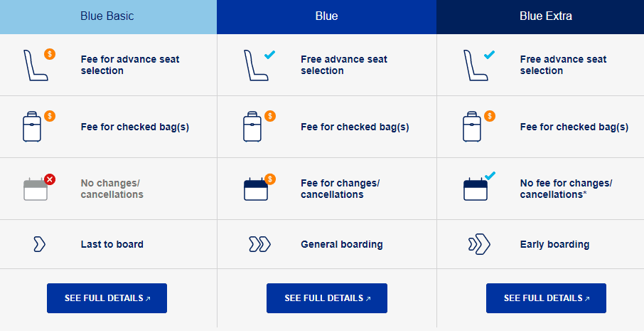Click the Blue fare checked bag suitcase icon

tap(259, 126)
